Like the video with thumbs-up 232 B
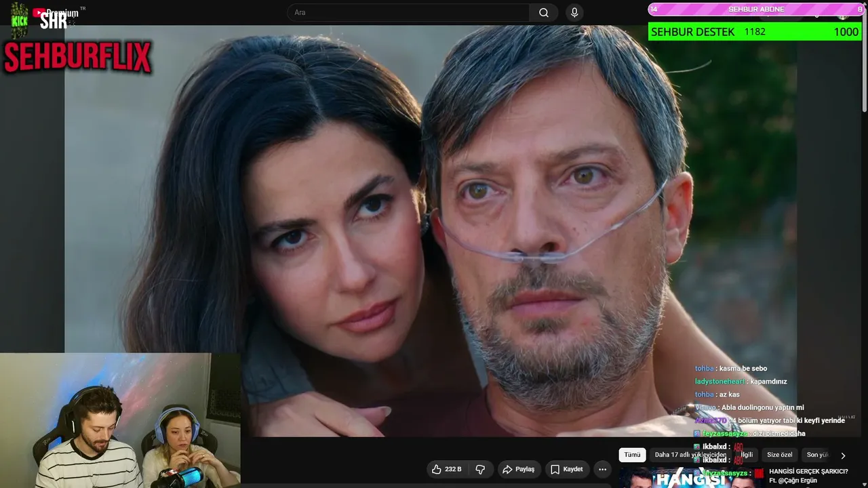The image size is (868, 488). [447, 469]
